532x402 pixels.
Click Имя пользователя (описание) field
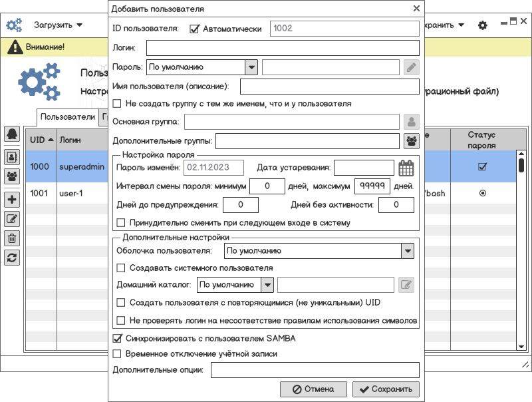point(329,87)
